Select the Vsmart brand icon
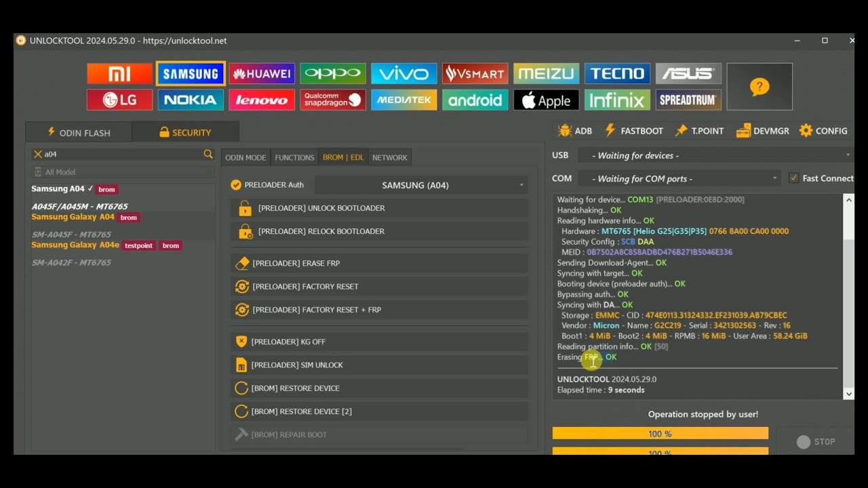Screen dimensions: 868x488 [475, 74]
